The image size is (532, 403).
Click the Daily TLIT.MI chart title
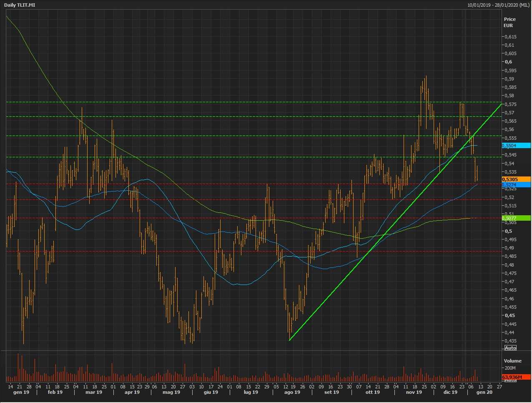[20, 5]
